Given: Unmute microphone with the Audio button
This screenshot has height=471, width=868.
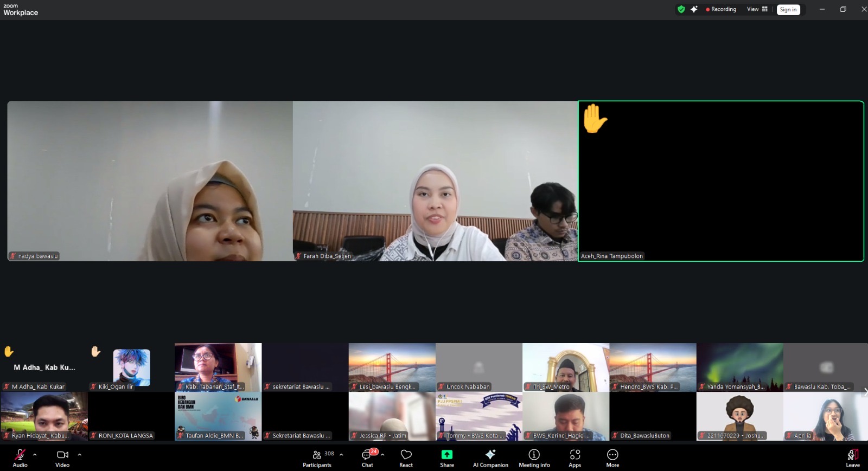Looking at the screenshot, I should pos(20,457).
